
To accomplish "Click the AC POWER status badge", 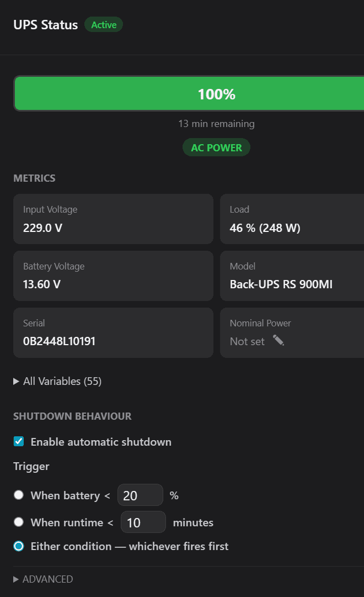I will pyautogui.click(x=216, y=147).
